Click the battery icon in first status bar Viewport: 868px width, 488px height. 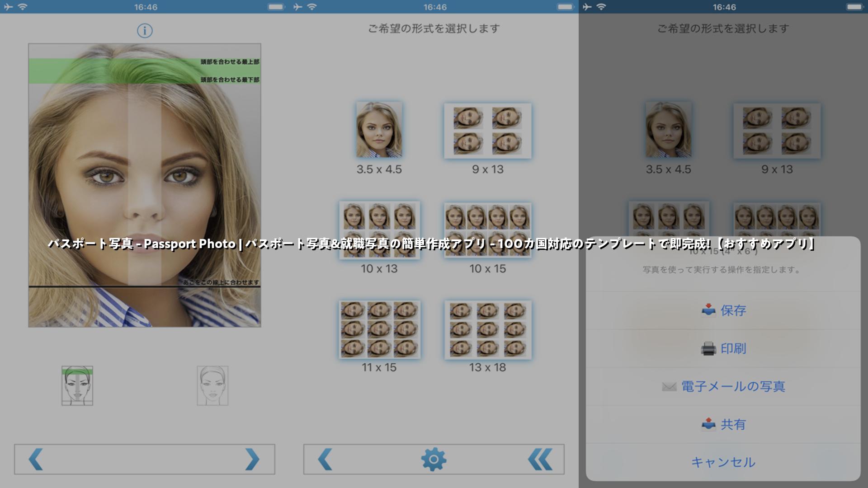click(x=276, y=7)
